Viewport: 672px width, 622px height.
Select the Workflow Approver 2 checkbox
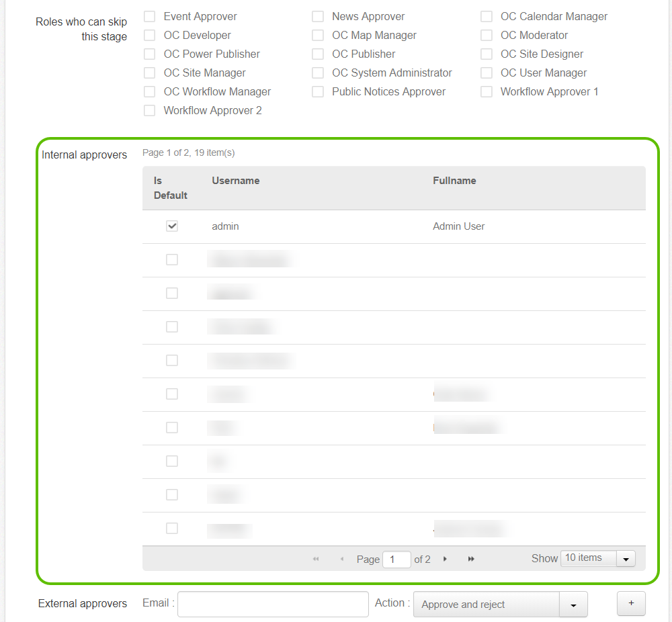[149, 110]
